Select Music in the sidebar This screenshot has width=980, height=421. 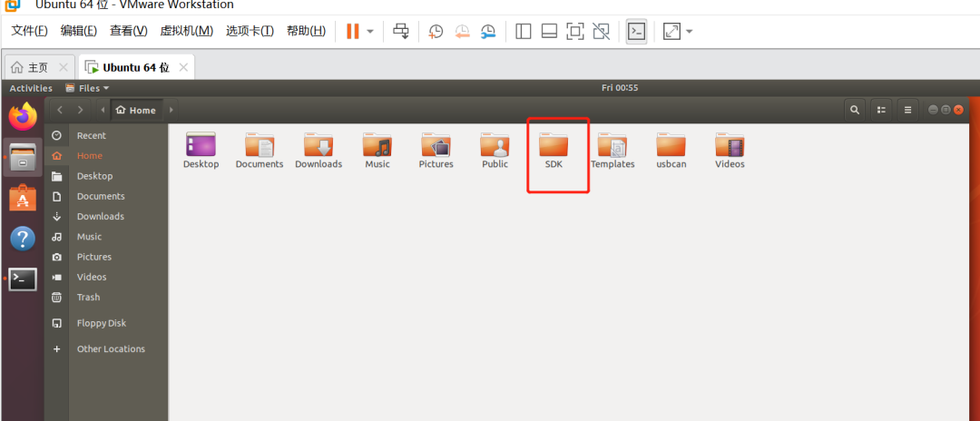tap(106, 237)
